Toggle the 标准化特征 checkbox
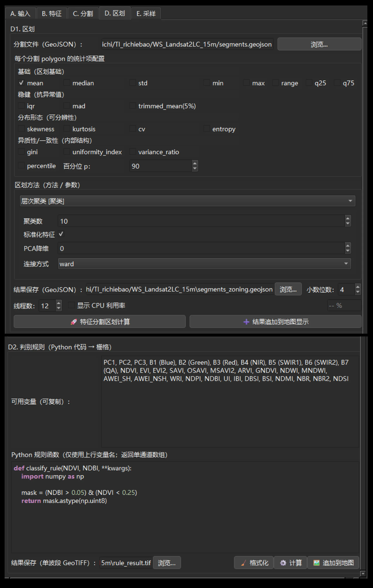The width and height of the screenshot is (373, 588). coord(61,234)
